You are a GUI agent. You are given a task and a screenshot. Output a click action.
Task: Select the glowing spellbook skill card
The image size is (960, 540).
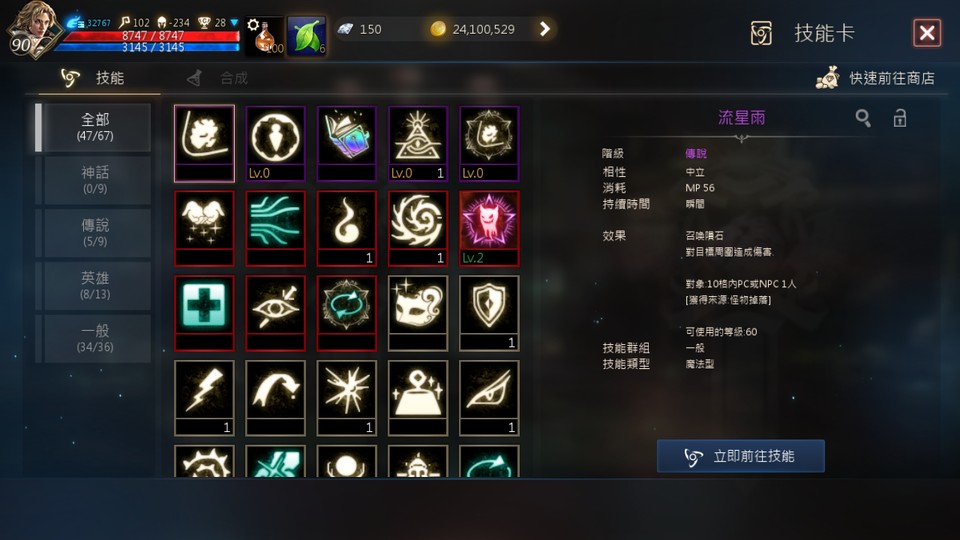pyautogui.click(x=347, y=144)
